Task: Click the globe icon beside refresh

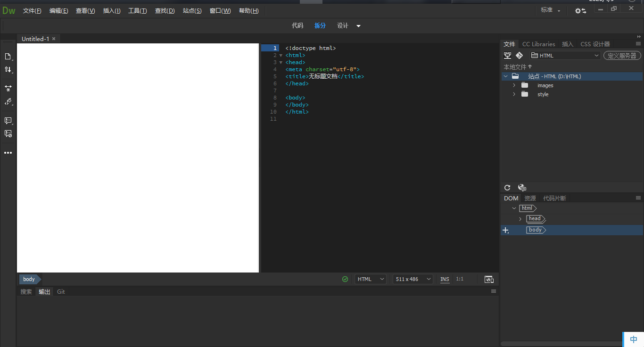Action: pyautogui.click(x=522, y=188)
